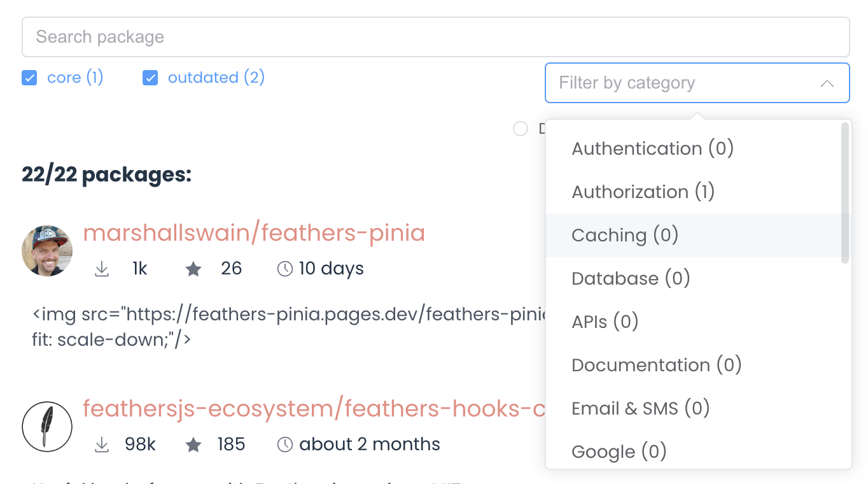Click the star icon beside 185

click(x=193, y=445)
